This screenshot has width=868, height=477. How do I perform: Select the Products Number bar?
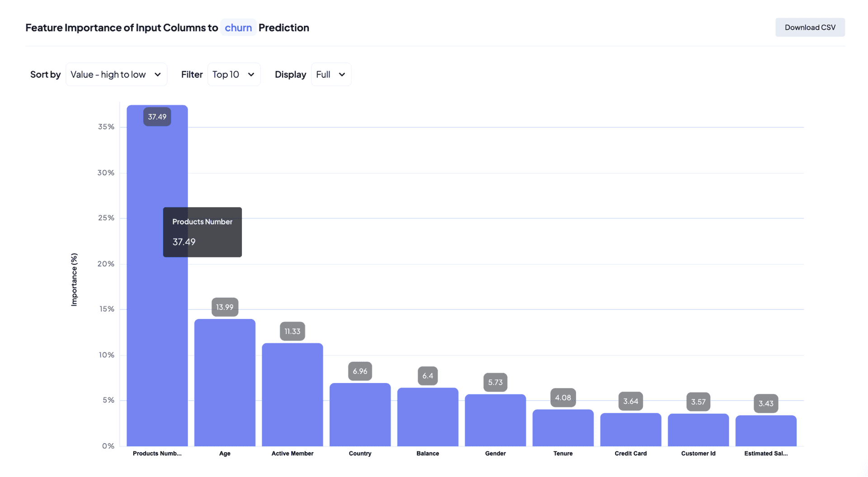(x=157, y=316)
